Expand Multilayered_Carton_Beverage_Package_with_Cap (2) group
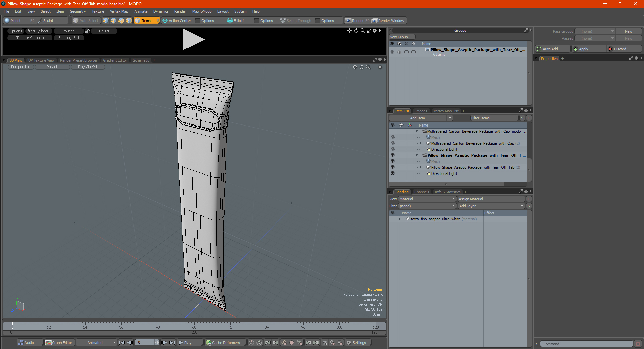Screen dimensions: 644x349 click(x=421, y=143)
